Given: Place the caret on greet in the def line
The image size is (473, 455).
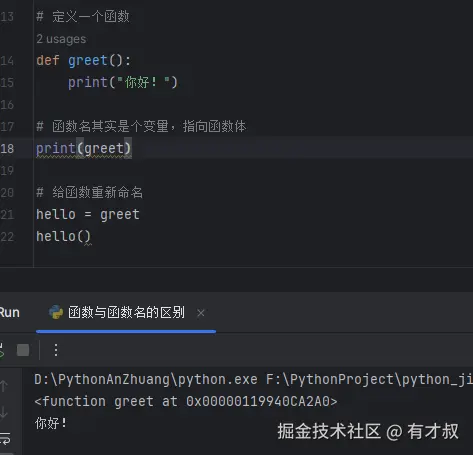Looking at the screenshot, I should click(x=88, y=61).
